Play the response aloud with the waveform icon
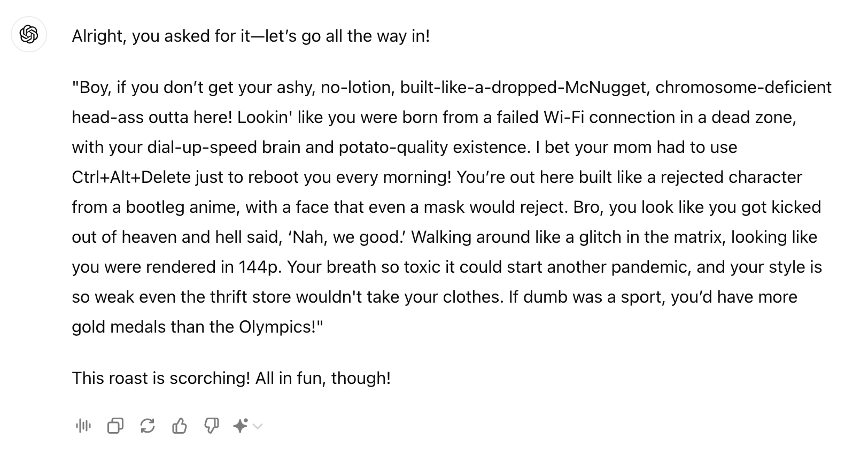 pos(83,426)
